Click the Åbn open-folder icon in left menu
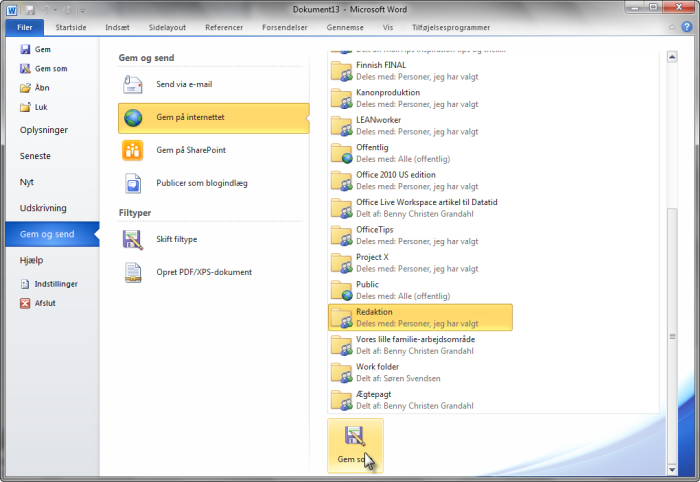Screen dimensions: 700x482 (x=25, y=88)
